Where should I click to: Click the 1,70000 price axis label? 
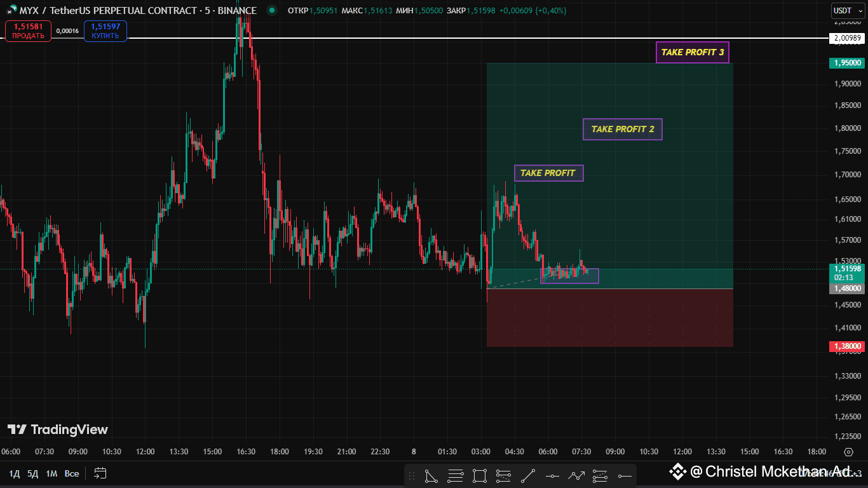tap(848, 174)
